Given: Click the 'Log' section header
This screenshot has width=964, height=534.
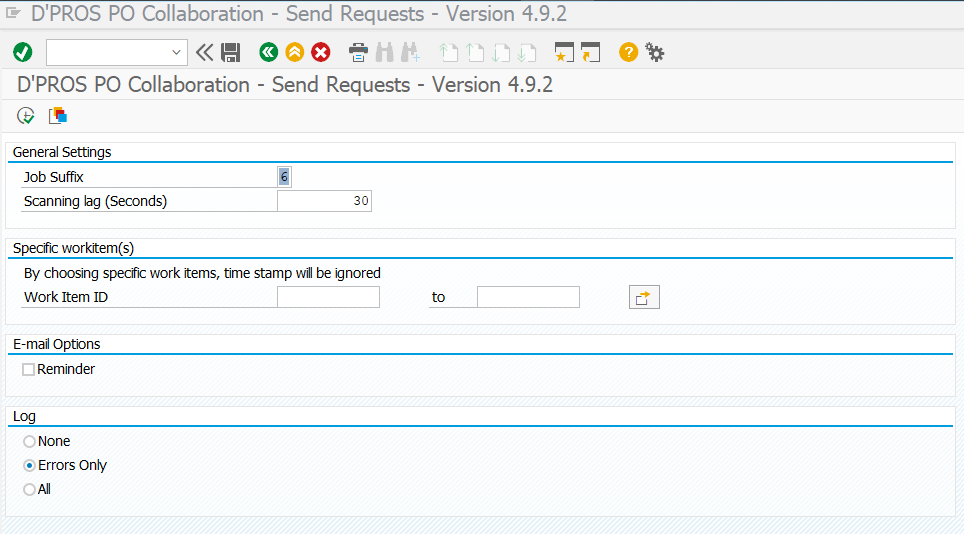Looking at the screenshot, I should click(24, 416).
